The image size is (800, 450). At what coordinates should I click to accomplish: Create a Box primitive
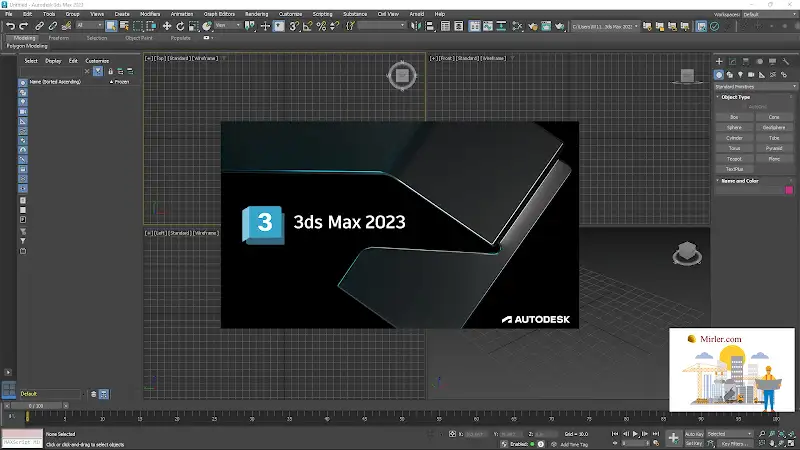point(734,117)
